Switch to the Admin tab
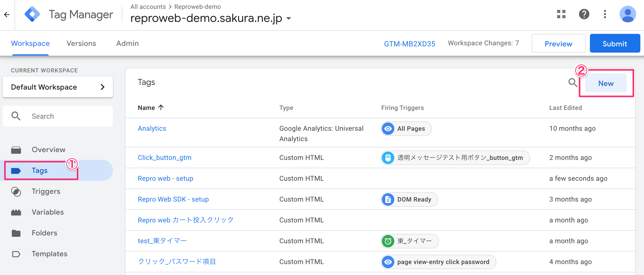Screen dimensions: 644x275 (127, 43)
